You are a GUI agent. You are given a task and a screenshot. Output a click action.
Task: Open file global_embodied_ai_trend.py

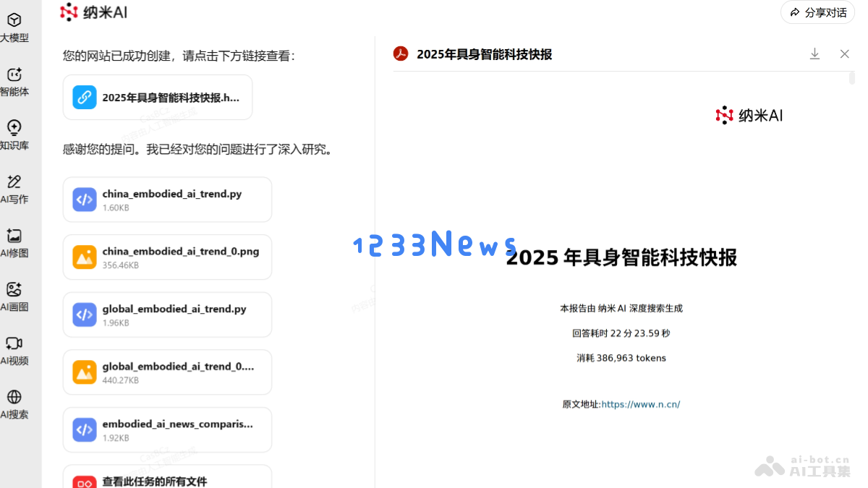pos(167,314)
